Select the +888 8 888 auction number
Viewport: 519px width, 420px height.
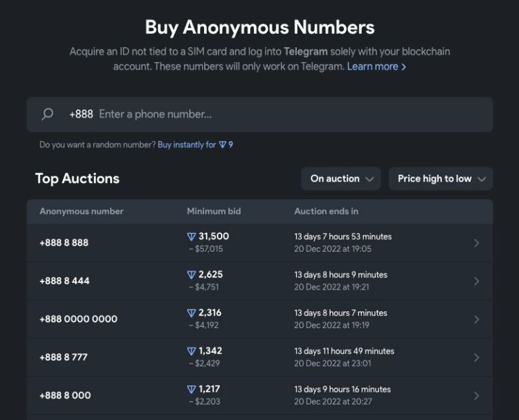coord(64,242)
